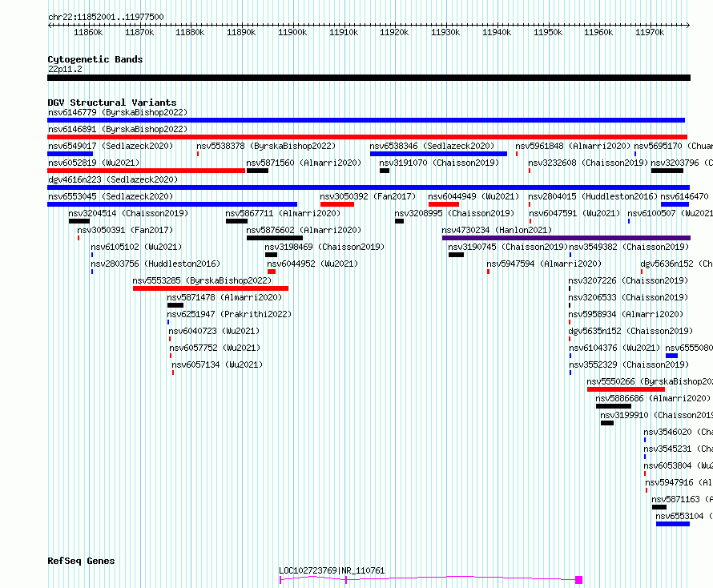Click nsv3552329 (Chaisson2019) label
The width and height of the screenshot is (713, 588).
pyautogui.click(x=629, y=364)
